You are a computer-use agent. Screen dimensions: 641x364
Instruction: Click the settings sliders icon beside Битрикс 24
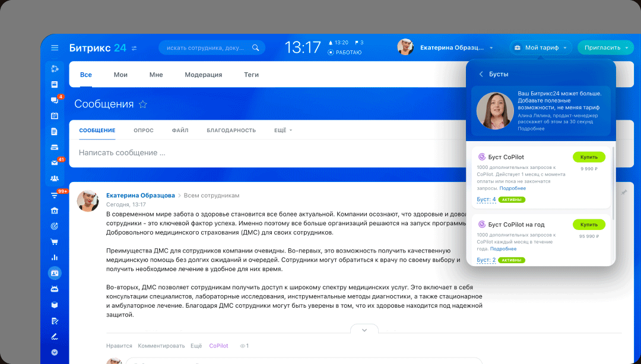pyautogui.click(x=134, y=48)
